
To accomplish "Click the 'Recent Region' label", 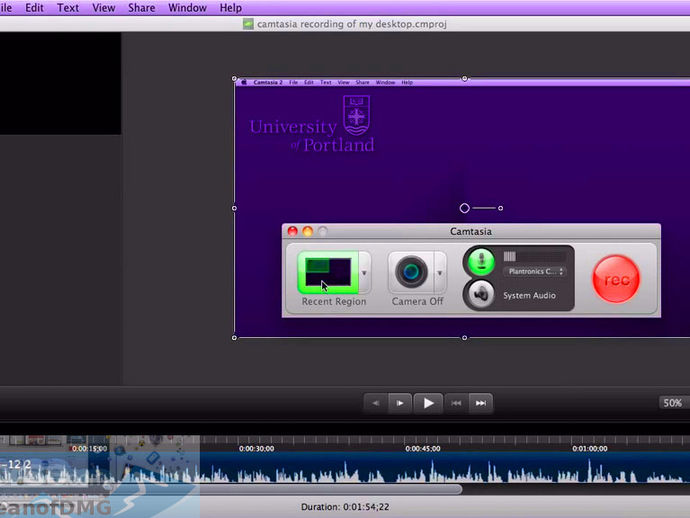I will pos(334,301).
